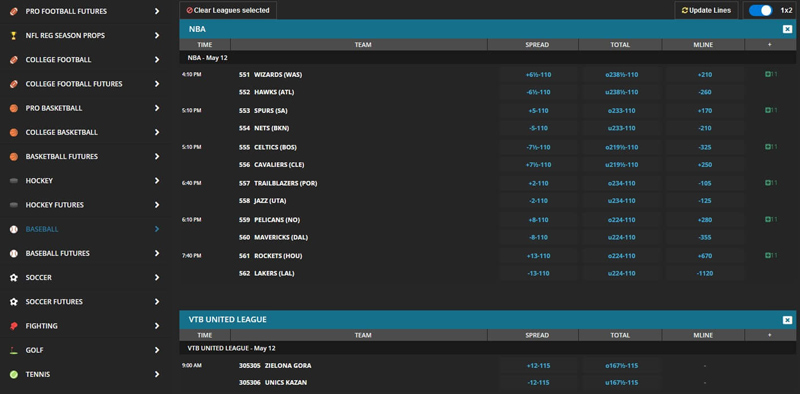Open more bets for Rockets vs Lakers game
Viewport: 800px width, 394px height.
[771, 255]
